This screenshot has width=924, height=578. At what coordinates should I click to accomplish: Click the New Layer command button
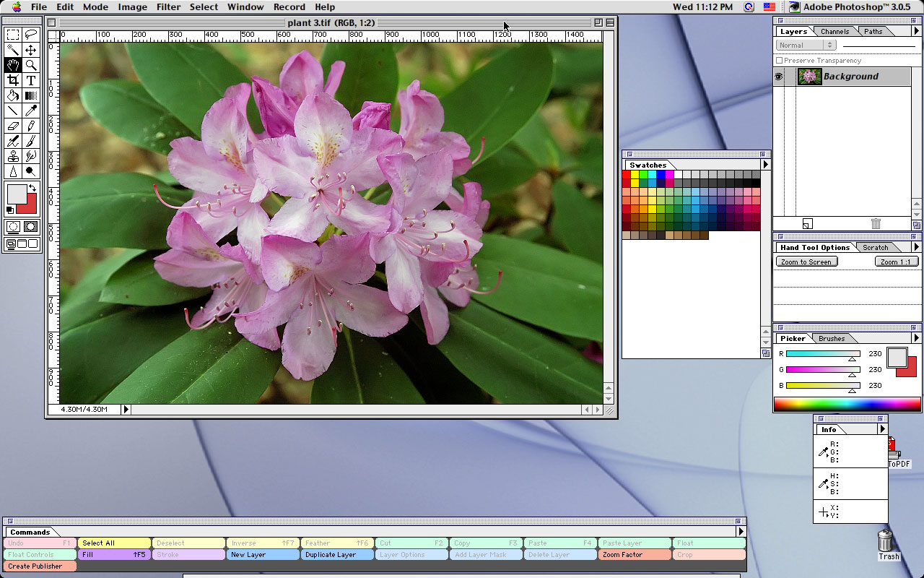(x=263, y=555)
